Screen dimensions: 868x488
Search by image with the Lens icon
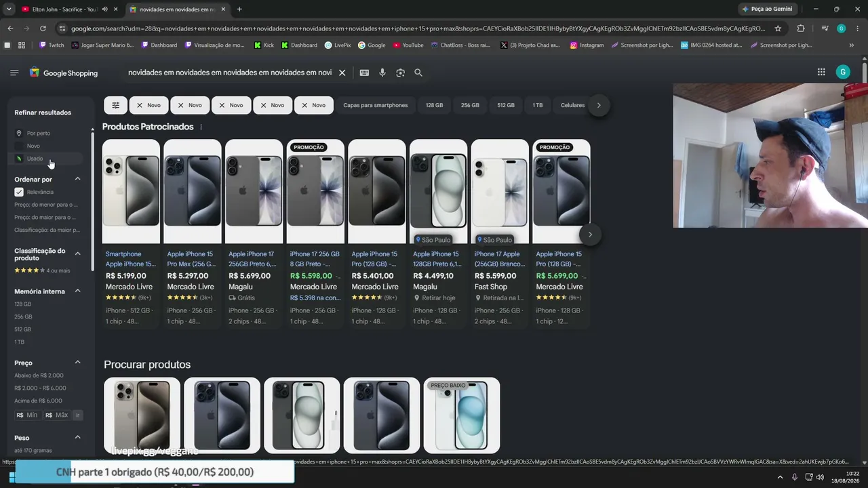(400, 73)
